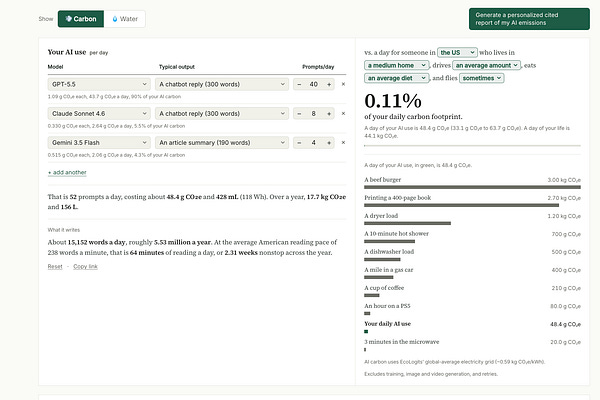Click the '3.00 kg CO₂e' value

(x=564, y=180)
